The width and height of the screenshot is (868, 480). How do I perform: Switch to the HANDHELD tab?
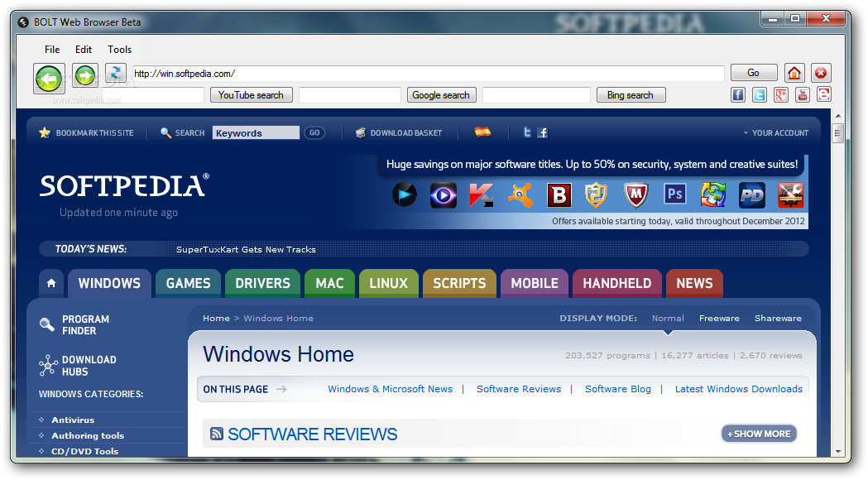617,284
